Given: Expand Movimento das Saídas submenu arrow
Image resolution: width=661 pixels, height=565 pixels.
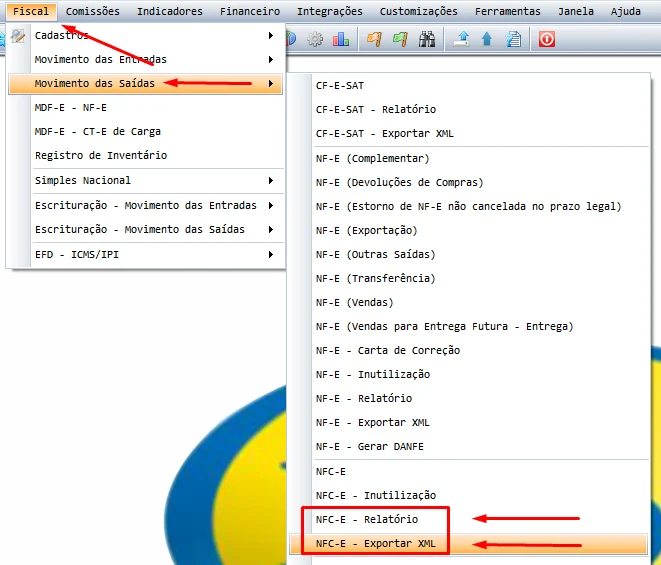Looking at the screenshot, I should click(271, 83).
